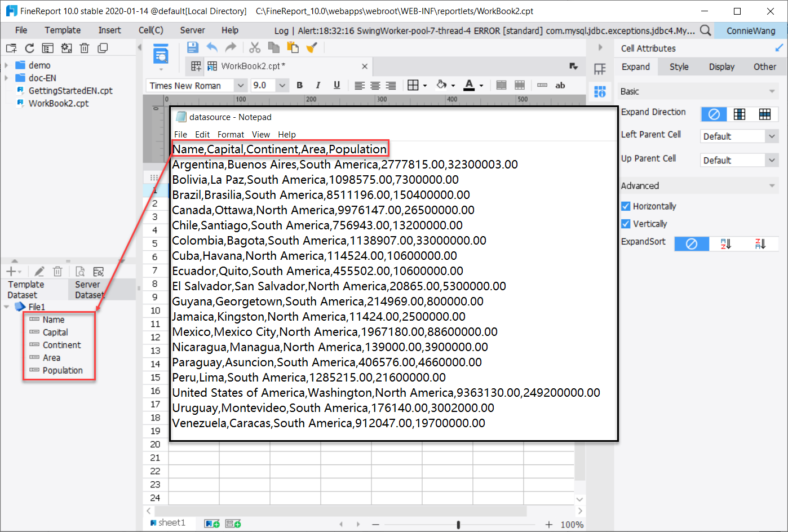The image size is (788, 532).
Task: Select the Format Painter tool
Action: (311, 47)
